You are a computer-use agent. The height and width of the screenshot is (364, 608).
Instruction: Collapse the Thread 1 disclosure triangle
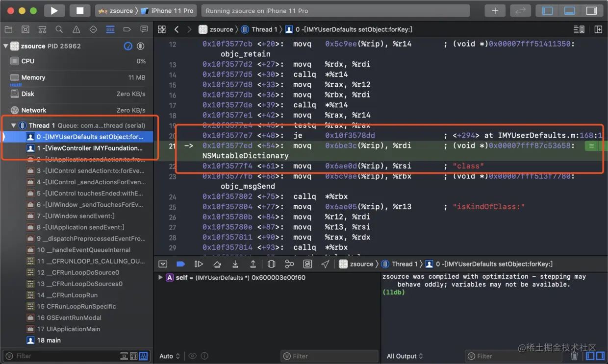[13, 125]
